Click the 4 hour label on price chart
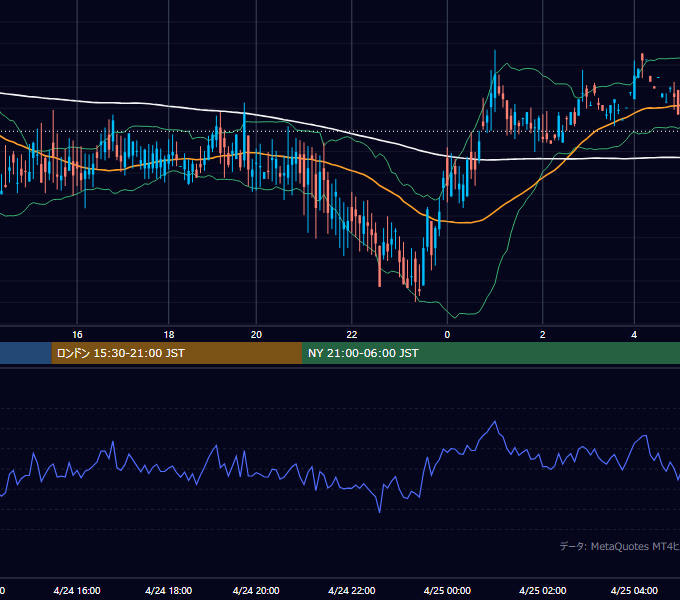The height and width of the screenshot is (600, 680). tap(634, 335)
